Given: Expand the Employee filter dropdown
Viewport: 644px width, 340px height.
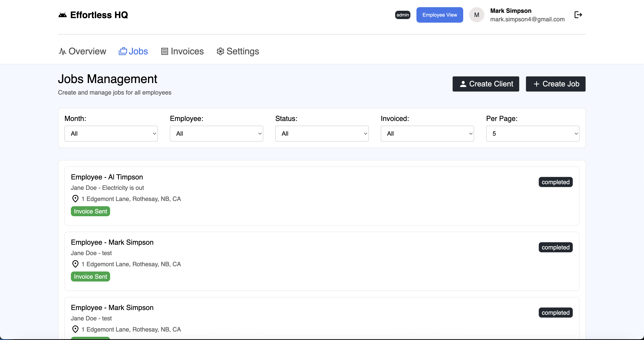Looking at the screenshot, I should (x=216, y=134).
